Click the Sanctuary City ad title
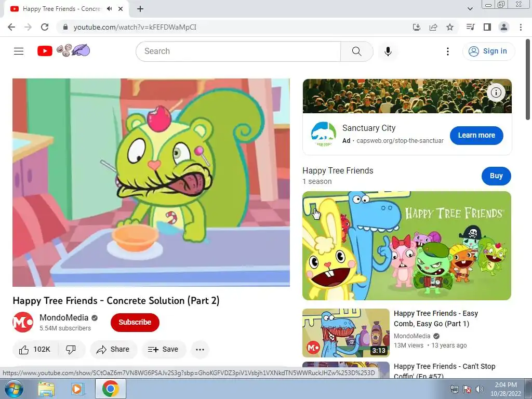 click(x=369, y=128)
